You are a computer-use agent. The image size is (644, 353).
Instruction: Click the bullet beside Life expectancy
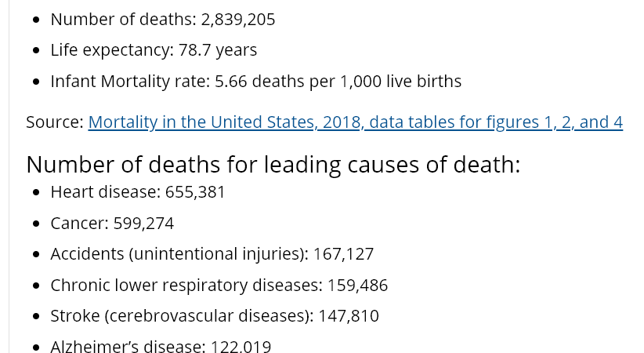[36, 51]
